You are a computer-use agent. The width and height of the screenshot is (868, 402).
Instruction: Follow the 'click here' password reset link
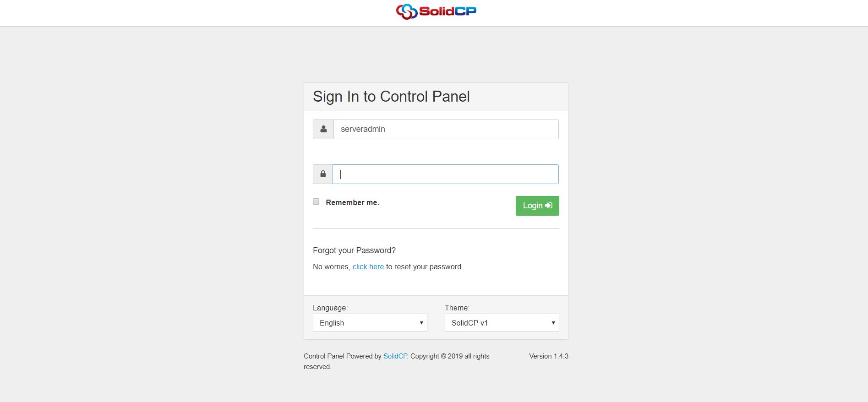coord(368,266)
